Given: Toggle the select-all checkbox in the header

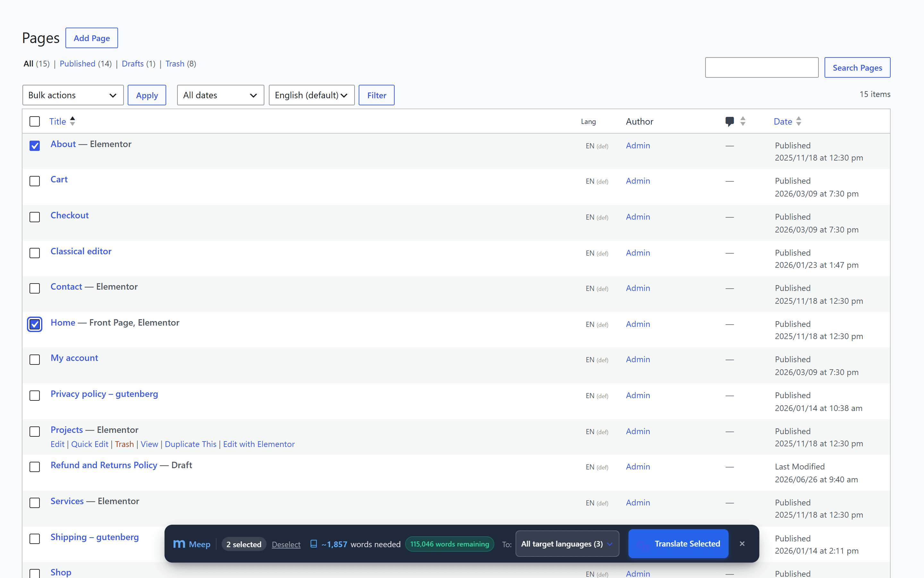Looking at the screenshot, I should click(x=35, y=122).
